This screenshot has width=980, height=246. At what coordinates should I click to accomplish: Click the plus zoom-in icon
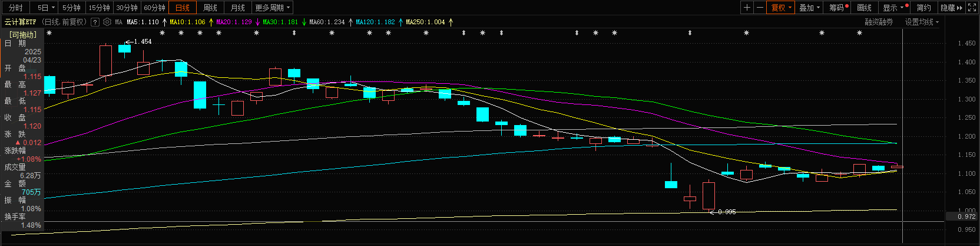[x=747, y=8]
